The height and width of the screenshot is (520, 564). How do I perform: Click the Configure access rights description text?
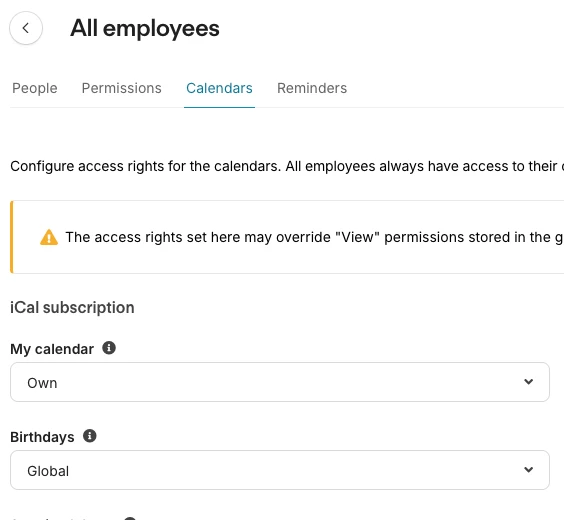[x=287, y=166]
